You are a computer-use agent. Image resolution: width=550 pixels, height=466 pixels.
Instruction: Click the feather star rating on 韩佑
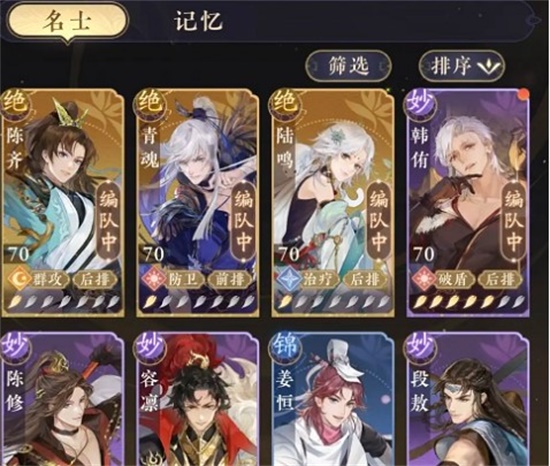click(x=469, y=301)
